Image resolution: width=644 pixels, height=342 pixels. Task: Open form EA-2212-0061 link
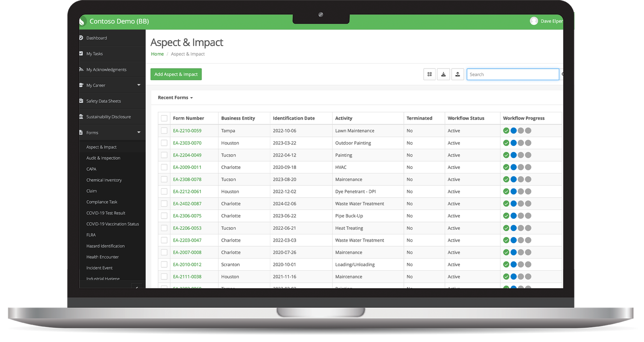pos(187,191)
